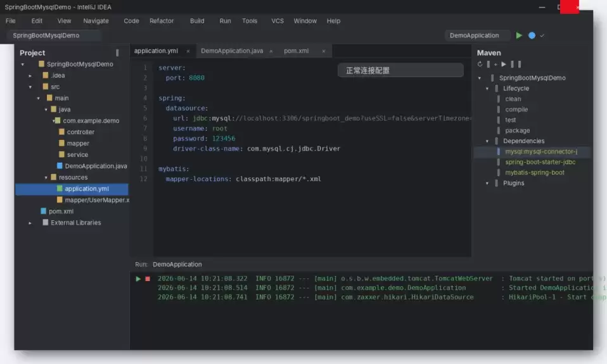Screen dimensions: 607x364
Task: Select mysql:mysql-connector-j dependency
Action: tap(541, 152)
